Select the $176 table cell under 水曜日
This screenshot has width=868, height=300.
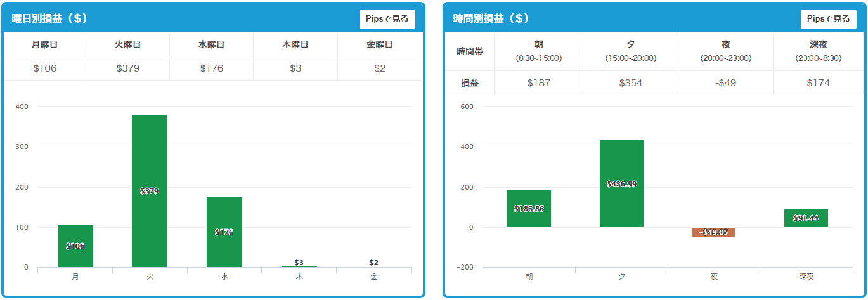click(x=211, y=68)
